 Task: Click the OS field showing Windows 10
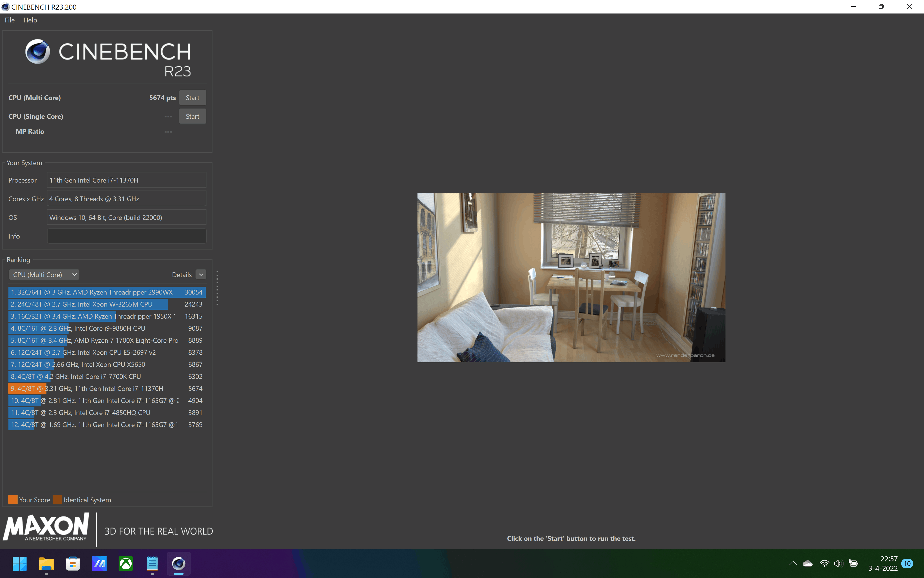click(x=127, y=217)
